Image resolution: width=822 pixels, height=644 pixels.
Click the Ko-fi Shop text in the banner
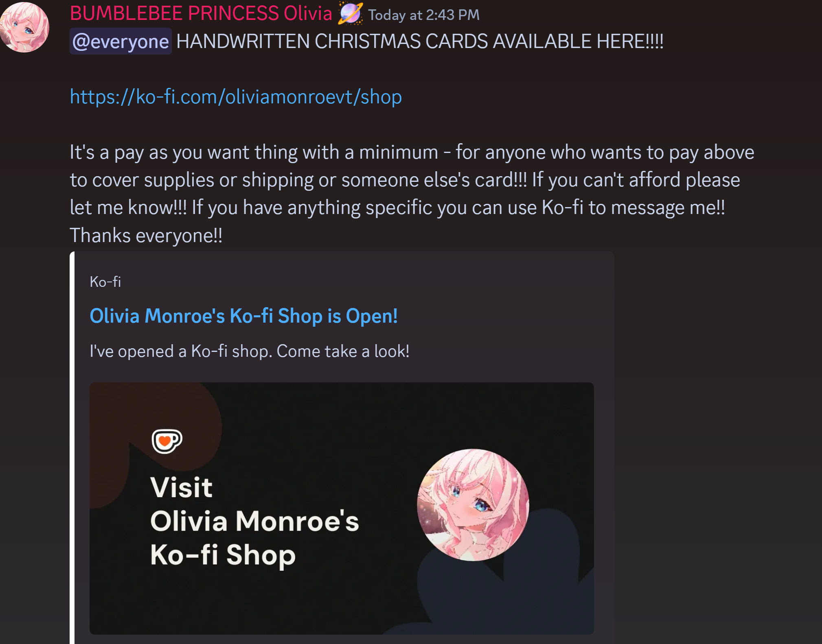(223, 555)
